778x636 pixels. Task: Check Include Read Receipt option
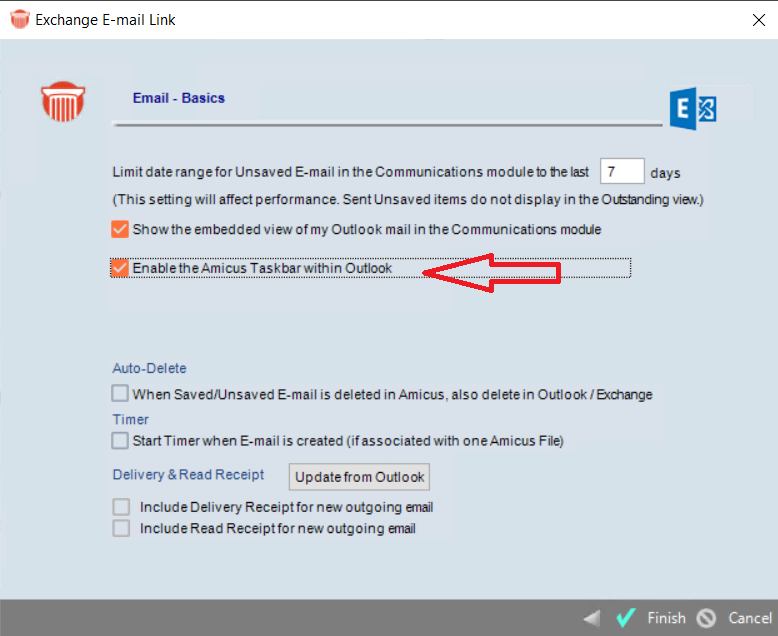121,528
